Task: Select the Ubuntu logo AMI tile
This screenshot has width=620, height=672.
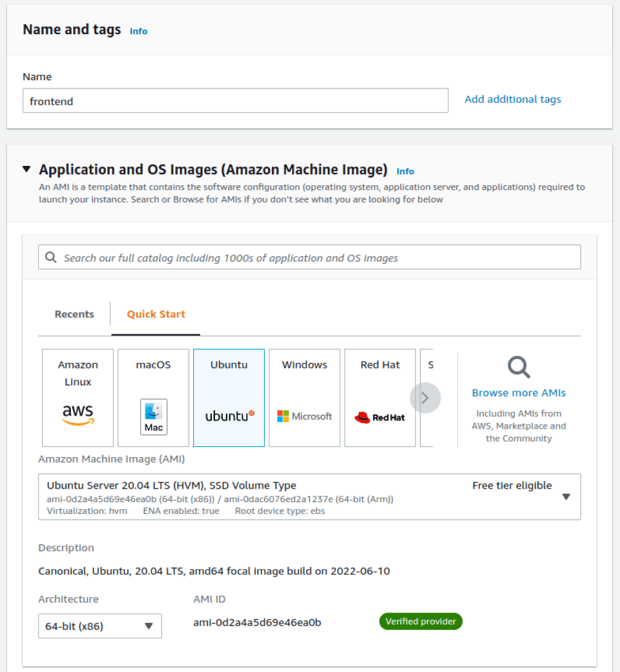Action: tap(229, 397)
